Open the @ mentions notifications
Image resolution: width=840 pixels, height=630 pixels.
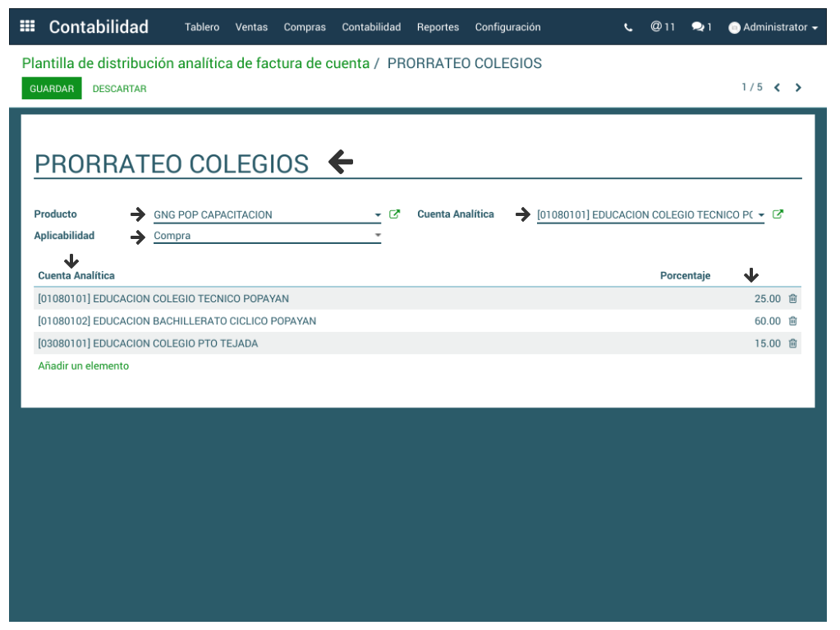click(662, 27)
